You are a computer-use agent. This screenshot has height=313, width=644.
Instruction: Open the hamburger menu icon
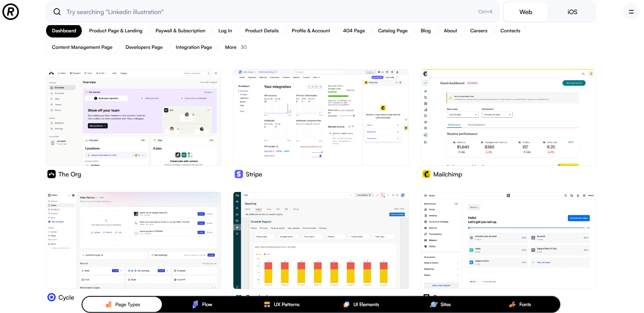[631, 12]
